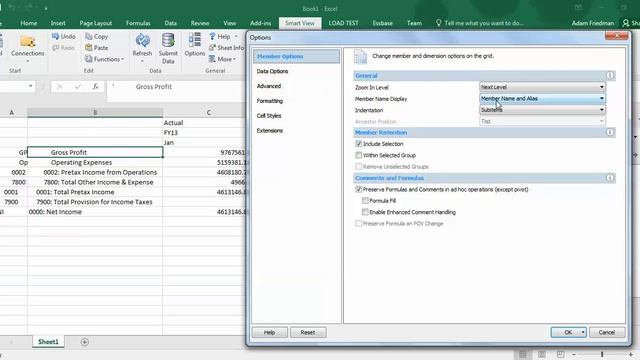Click the Adam Friedman account name

point(593,23)
